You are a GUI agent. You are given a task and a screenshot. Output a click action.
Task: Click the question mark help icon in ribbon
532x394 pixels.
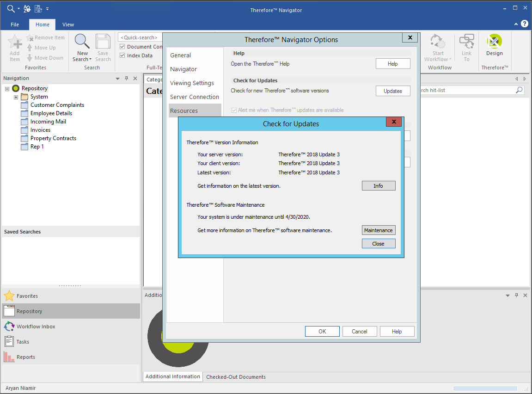pyautogui.click(x=525, y=24)
